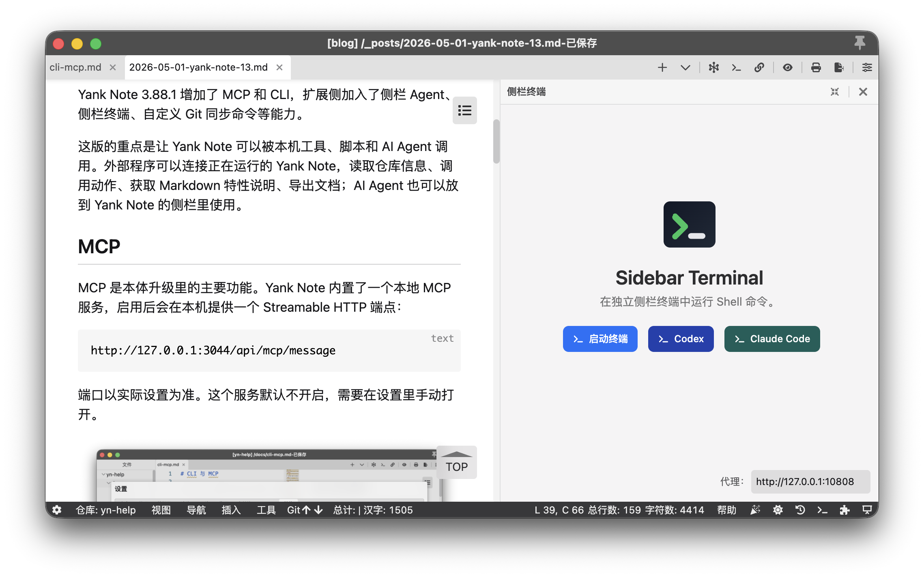The width and height of the screenshot is (924, 578).
Task: Close the cli-mcp.md tab
Action: 113,67
